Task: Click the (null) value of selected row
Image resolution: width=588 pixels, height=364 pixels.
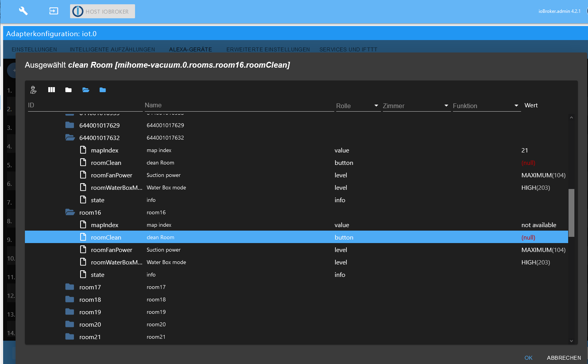Action: click(528, 237)
